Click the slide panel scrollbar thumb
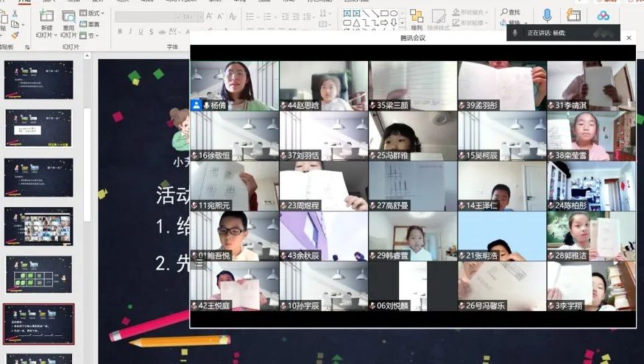644x364 pixels. pyautogui.click(x=87, y=164)
